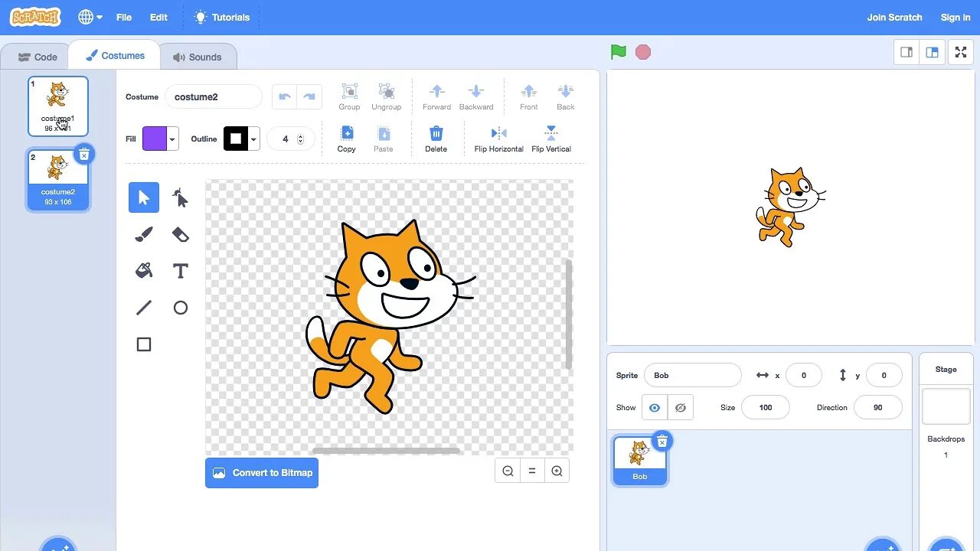Select the Text tool

pyautogui.click(x=181, y=271)
